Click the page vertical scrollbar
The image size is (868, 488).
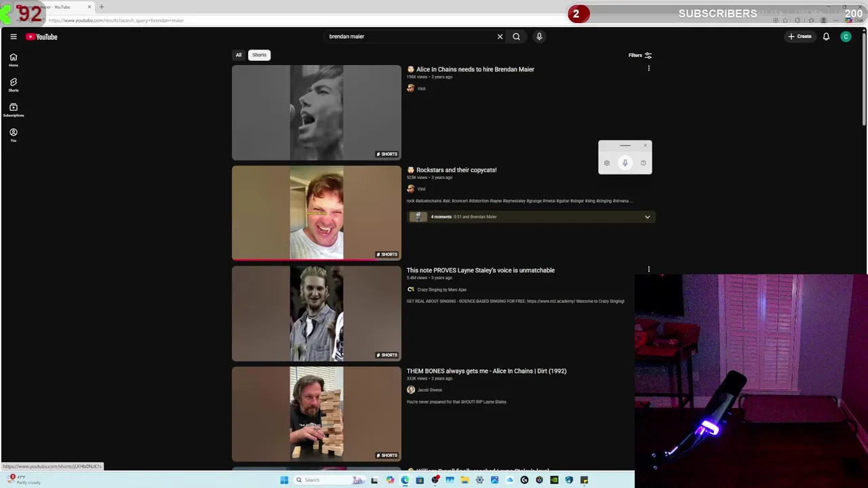point(864,78)
